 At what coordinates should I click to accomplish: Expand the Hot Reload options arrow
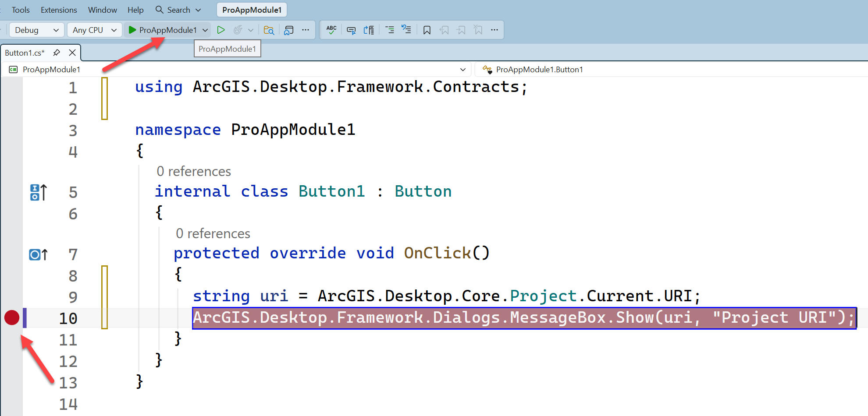[251, 30]
